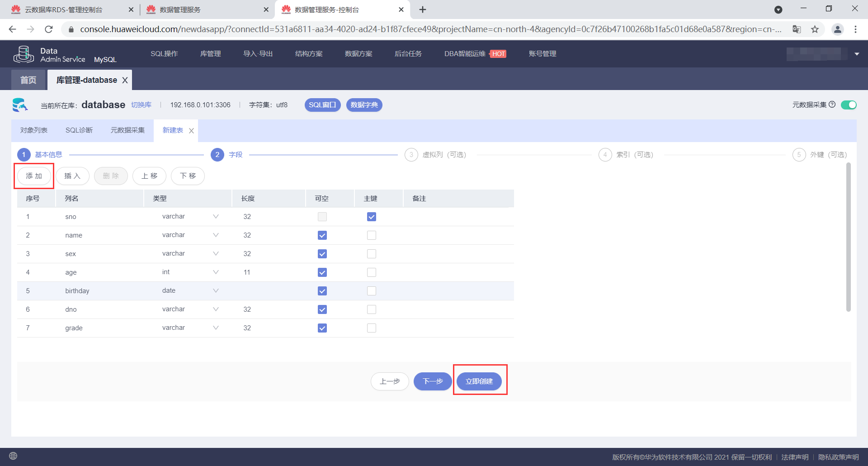
Task: Check primary key for dno row
Action: tap(372, 309)
